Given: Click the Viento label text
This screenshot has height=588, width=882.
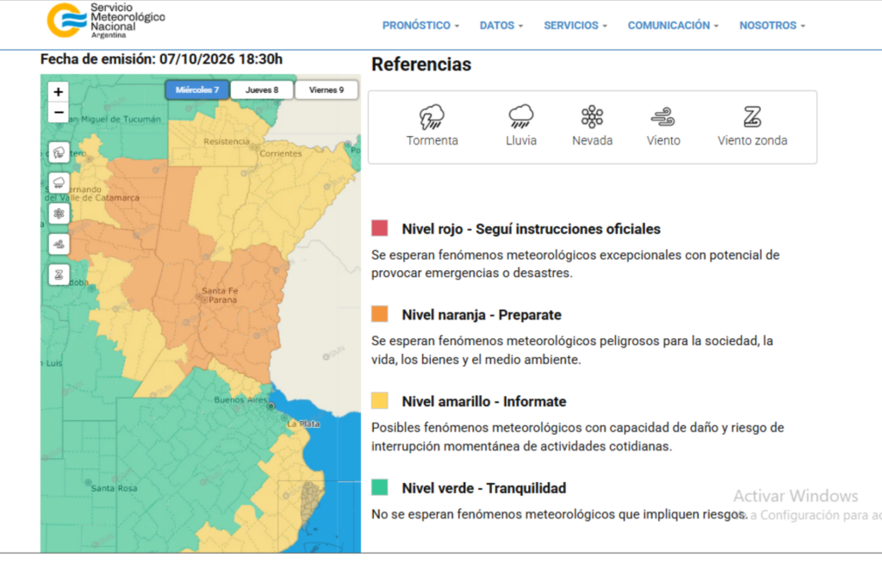Looking at the screenshot, I should [x=663, y=140].
